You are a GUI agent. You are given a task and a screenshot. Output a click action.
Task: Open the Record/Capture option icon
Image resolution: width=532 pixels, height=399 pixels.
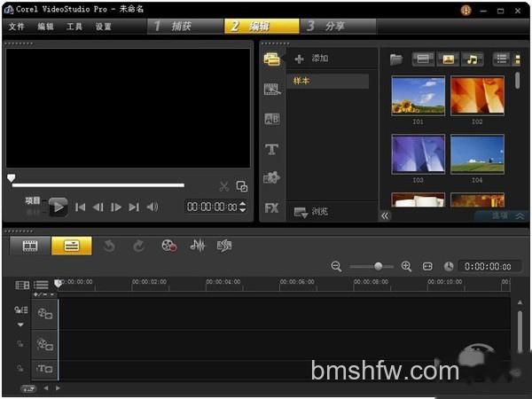169,246
